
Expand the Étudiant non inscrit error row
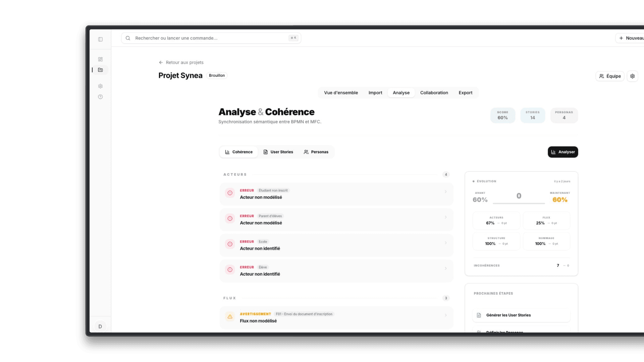point(445,192)
